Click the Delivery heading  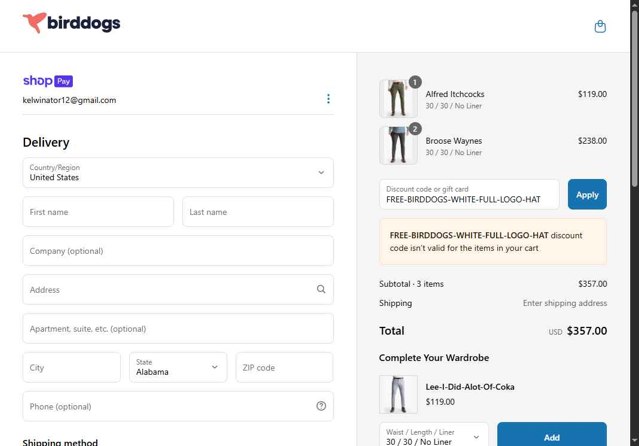click(x=46, y=142)
